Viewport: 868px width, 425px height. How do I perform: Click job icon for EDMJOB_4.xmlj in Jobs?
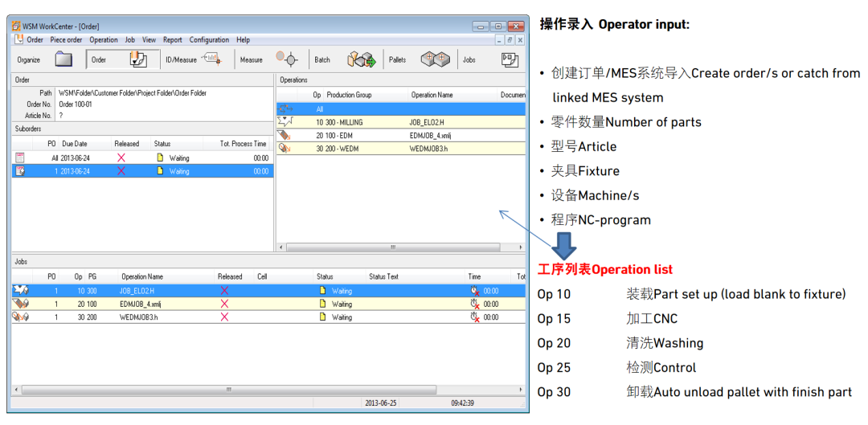(x=21, y=304)
